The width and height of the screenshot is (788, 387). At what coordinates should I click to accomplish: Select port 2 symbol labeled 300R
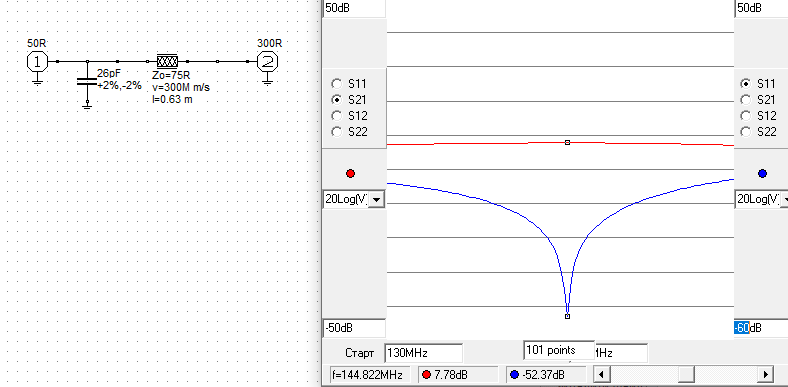click(267, 62)
